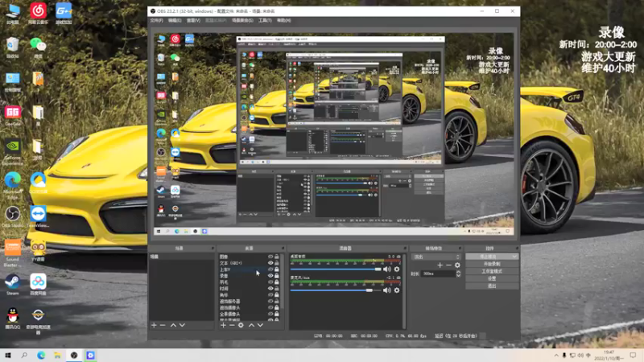This screenshot has height=362, width=644.
Task: Open source properties gear in Sources panel
Action: pyautogui.click(x=241, y=325)
